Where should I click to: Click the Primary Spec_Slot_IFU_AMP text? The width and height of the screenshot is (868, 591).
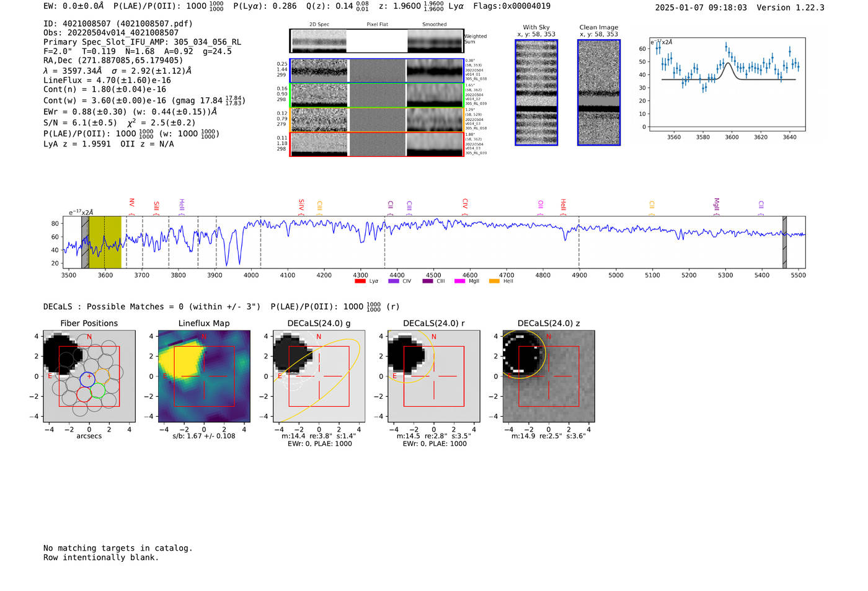[143, 42]
